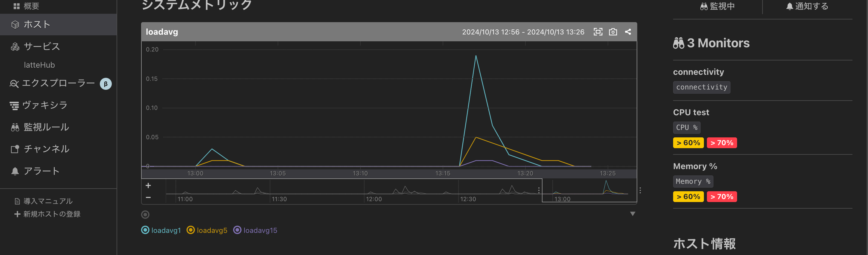Select latteHub service
Image resolution: width=868 pixels, height=255 pixels.
pyautogui.click(x=39, y=65)
